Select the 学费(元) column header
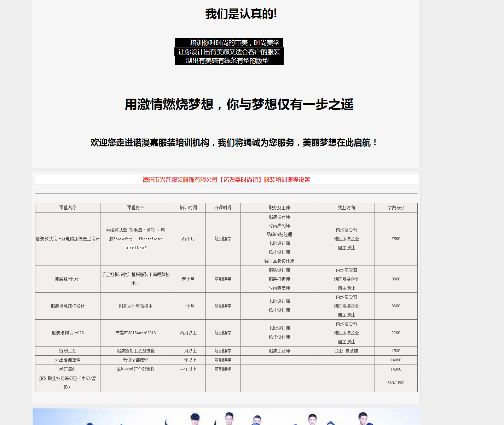 pyautogui.click(x=396, y=208)
